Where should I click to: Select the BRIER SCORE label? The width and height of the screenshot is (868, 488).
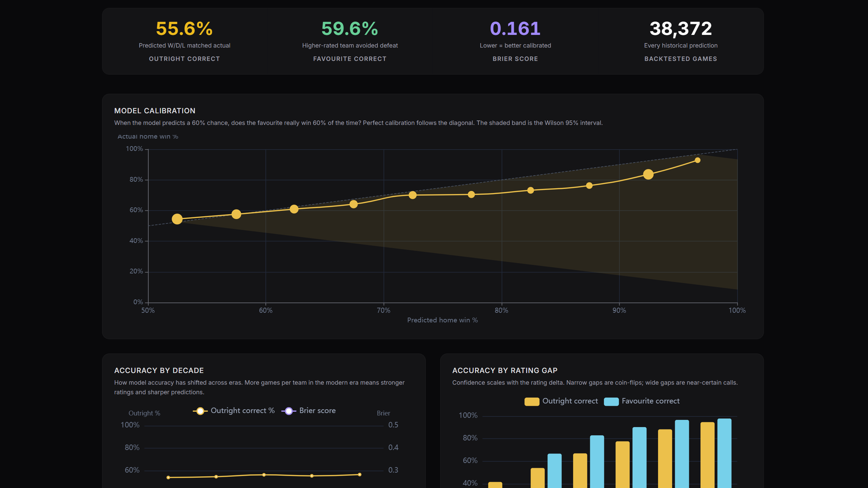[x=515, y=59]
